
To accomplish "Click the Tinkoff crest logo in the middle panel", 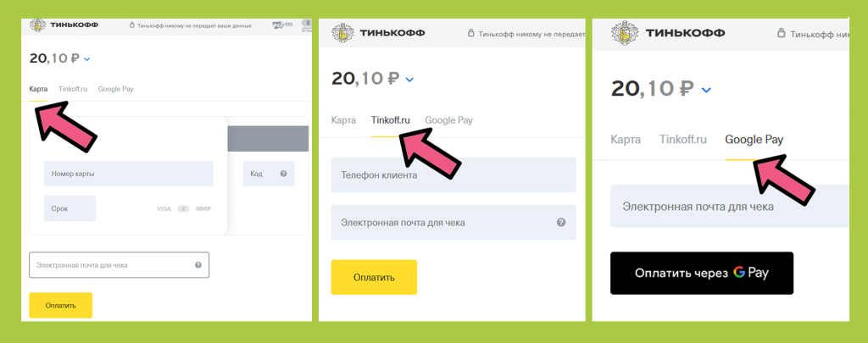I will tap(342, 33).
